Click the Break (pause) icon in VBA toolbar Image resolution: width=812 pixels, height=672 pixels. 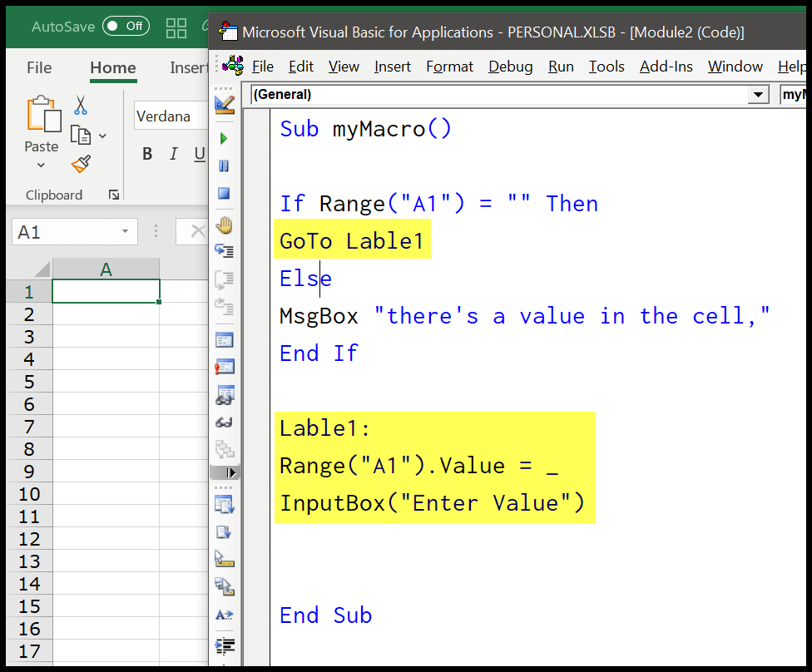(x=224, y=166)
